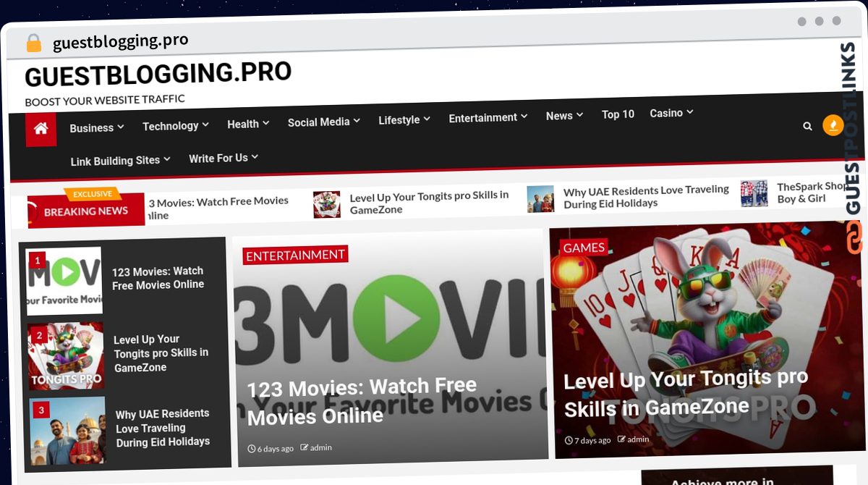The height and width of the screenshot is (485, 868).
Task: Open 'Level Up Your Tongits pro' featured headline
Action: 685,392
